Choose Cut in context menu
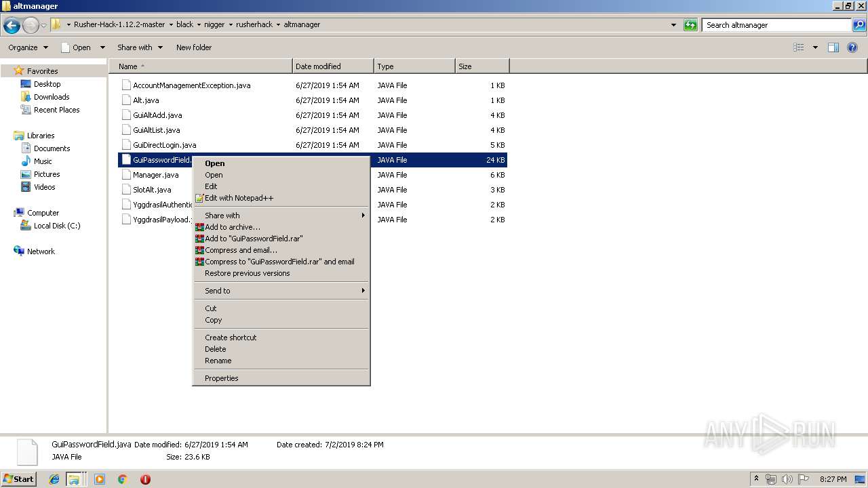 coord(281,308)
